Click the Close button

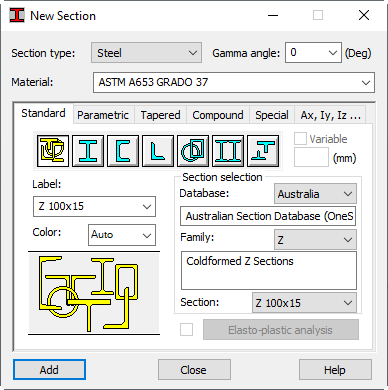194,370
